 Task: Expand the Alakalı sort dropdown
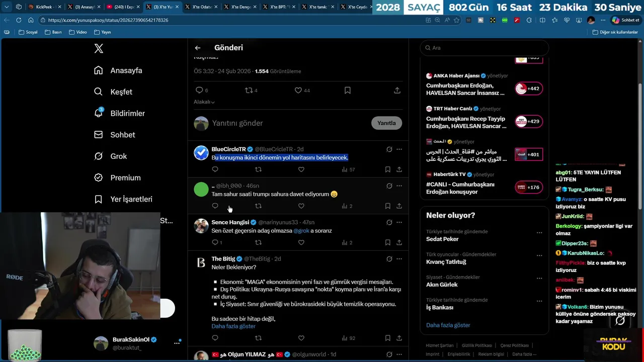(204, 102)
